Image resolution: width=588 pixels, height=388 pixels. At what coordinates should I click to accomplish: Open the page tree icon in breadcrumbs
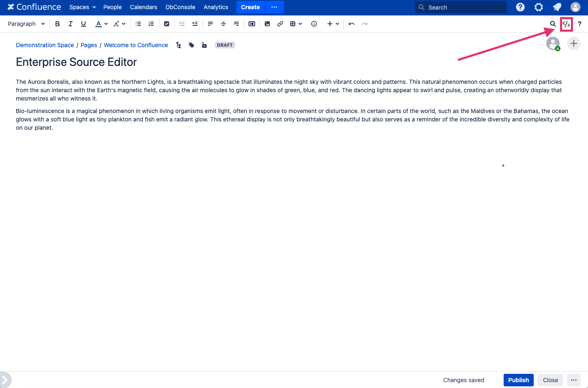(178, 45)
